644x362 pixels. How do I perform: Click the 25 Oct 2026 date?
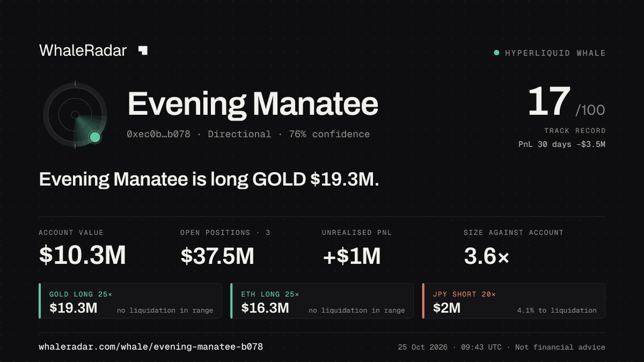click(x=422, y=348)
